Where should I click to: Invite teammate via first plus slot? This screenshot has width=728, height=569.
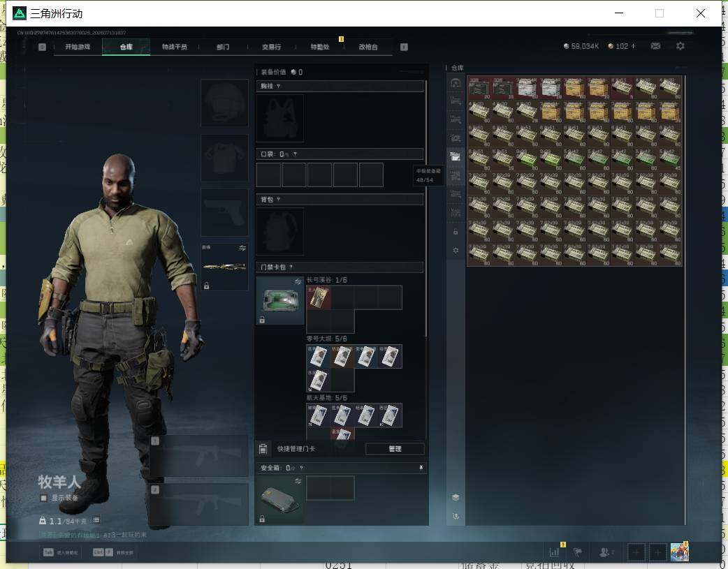(x=636, y=552)
